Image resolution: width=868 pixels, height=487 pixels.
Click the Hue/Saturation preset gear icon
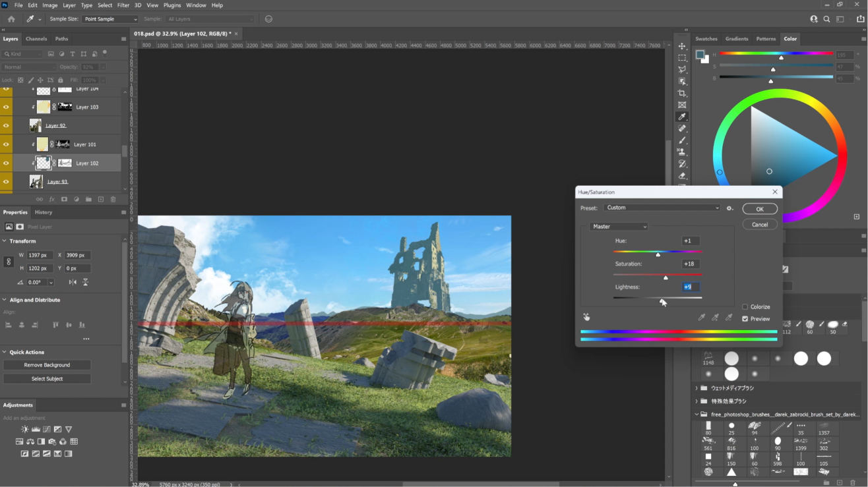(729, 208)
